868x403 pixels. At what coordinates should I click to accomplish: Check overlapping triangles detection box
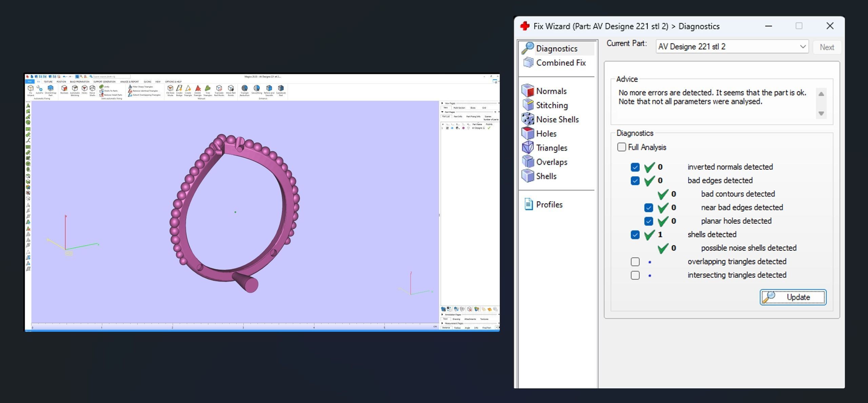tap(635, 262)
